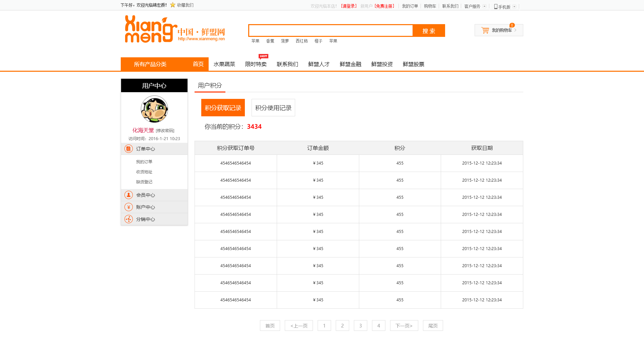Image resolution: width=644 pixels, height=359 pixels.
Task: Expand the 手机版 dropdown arrow
Action: point(514,7)
